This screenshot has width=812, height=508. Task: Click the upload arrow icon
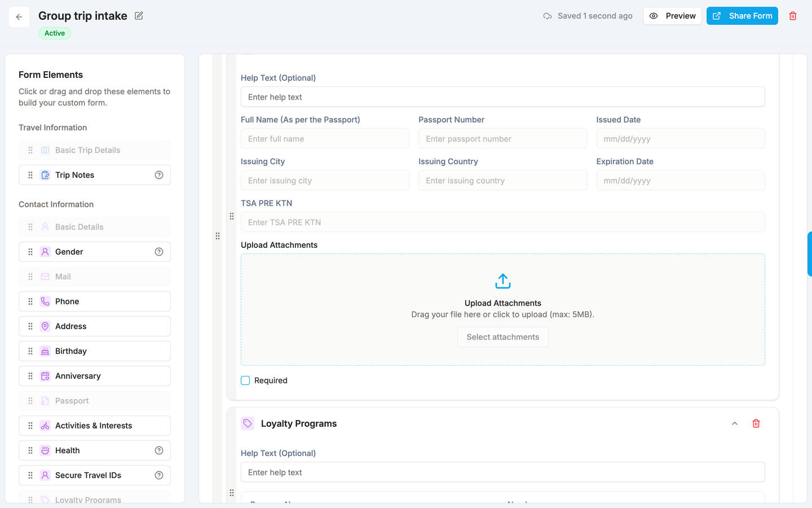[503, 281]
